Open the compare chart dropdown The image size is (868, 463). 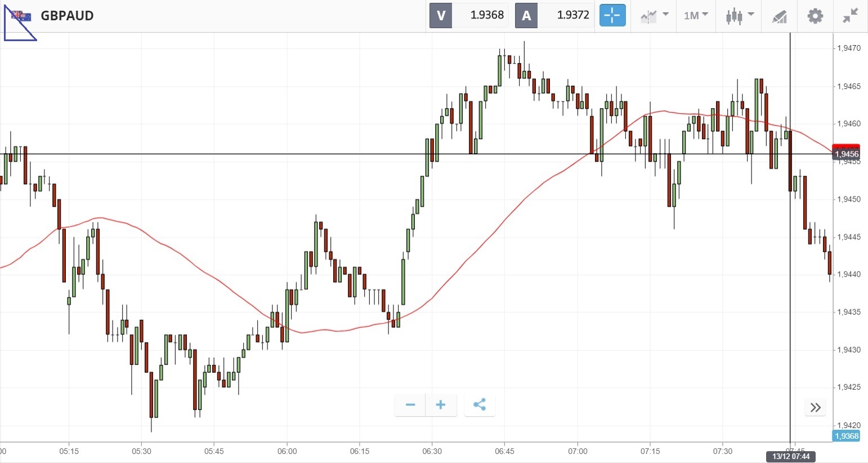[x=654, y=16]
